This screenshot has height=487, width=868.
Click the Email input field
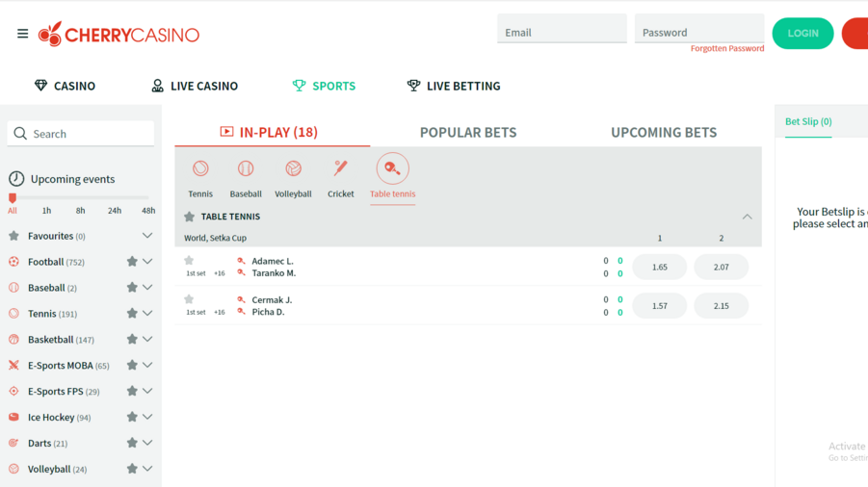[x=562, y=32]
